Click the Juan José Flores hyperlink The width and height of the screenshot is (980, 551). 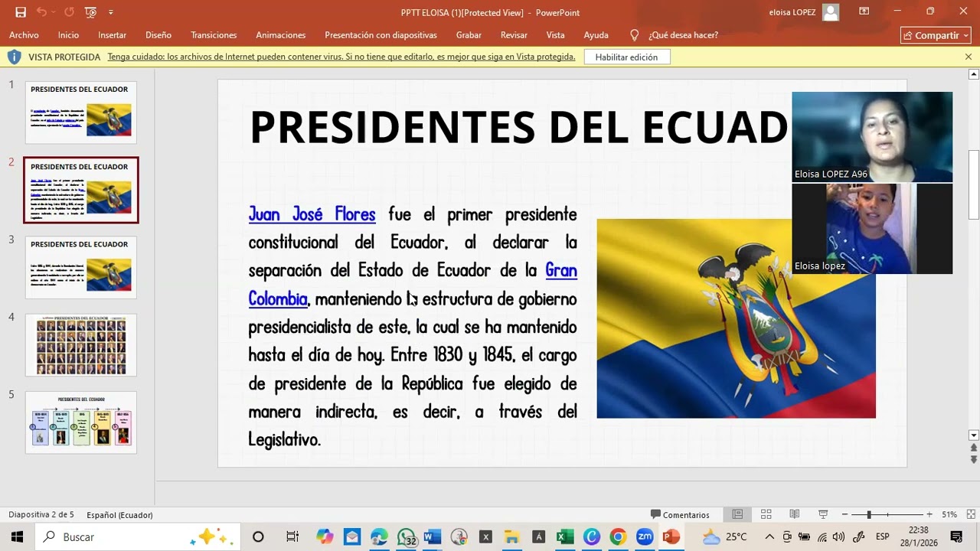(x=312, y=214)
